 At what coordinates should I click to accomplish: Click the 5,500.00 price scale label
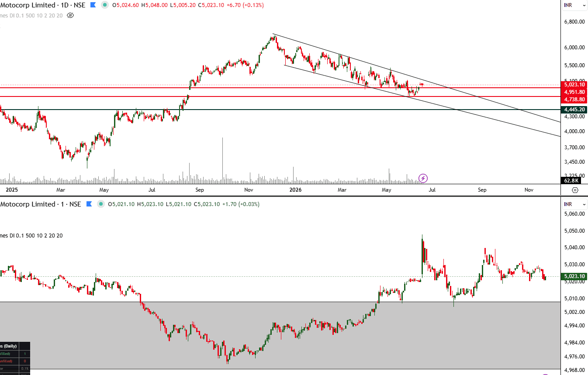tap(574, 65)
